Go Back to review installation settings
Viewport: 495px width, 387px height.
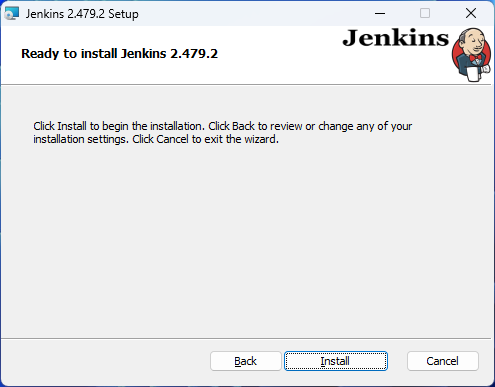tap(246, 361)
